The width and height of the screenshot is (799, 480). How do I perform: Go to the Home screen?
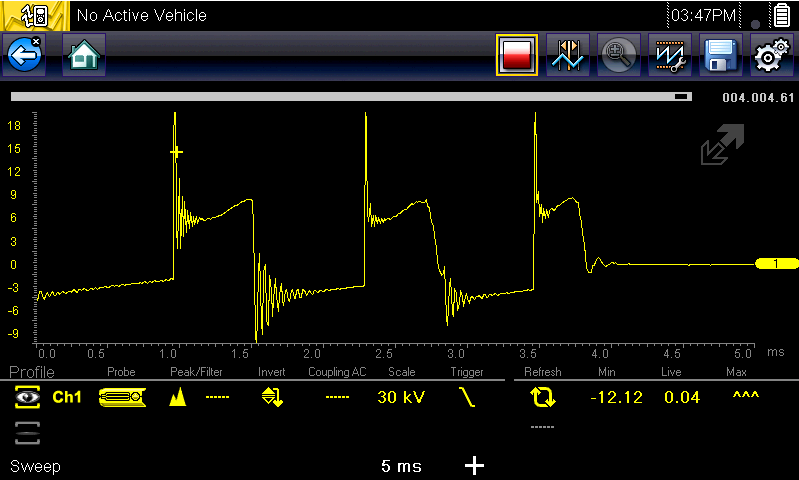point(84,56)
